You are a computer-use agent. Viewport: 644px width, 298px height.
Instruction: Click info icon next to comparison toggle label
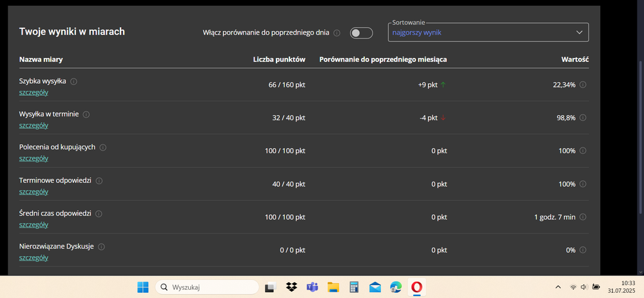(337, 33)
